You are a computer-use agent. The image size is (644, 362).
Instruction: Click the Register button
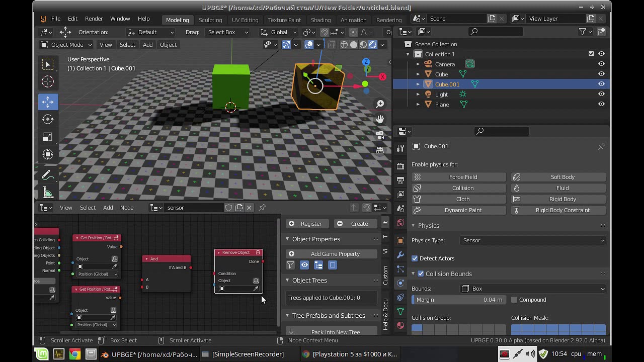308,224
